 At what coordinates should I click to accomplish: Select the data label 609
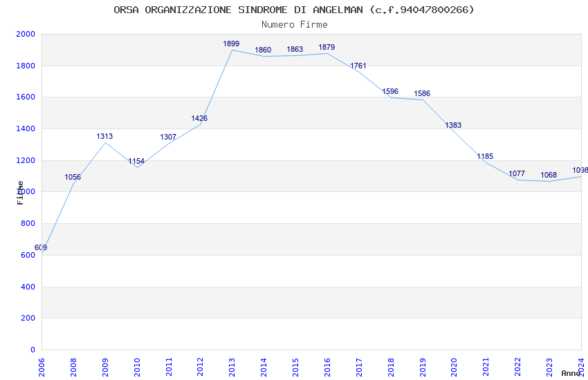41,247
